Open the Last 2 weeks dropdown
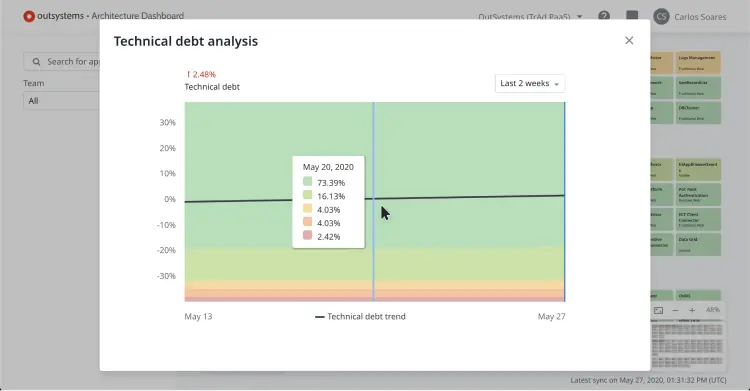This screenshot has height=391, width=750. (530, 83)
